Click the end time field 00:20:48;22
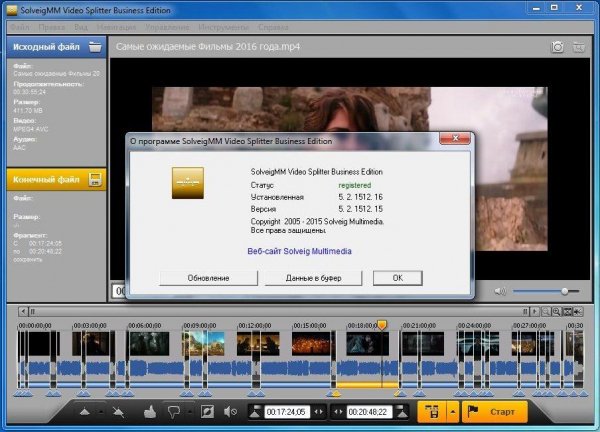Viewport: 600px width, 432px height. 369,412
